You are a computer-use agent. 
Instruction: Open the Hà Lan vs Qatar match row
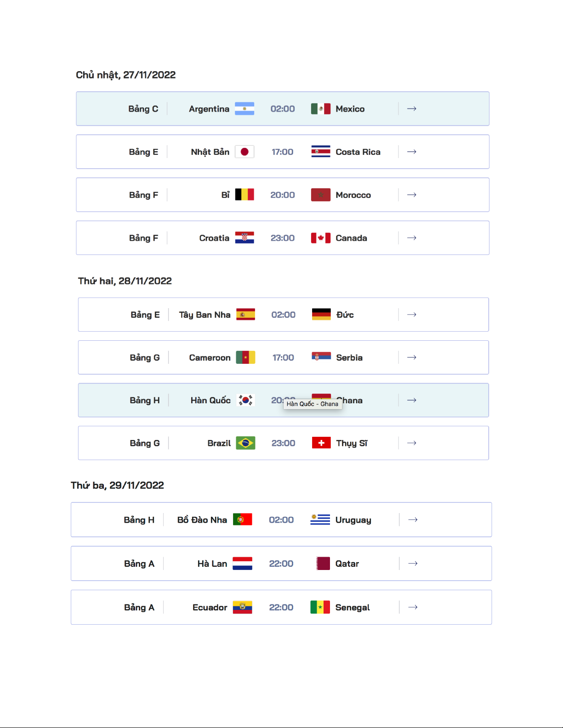click(x=281, y=564)
